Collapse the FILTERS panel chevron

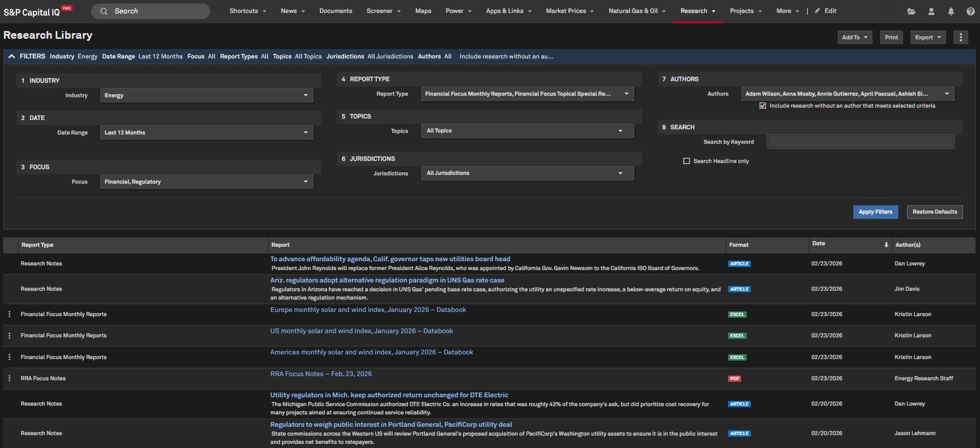[11, 56]
